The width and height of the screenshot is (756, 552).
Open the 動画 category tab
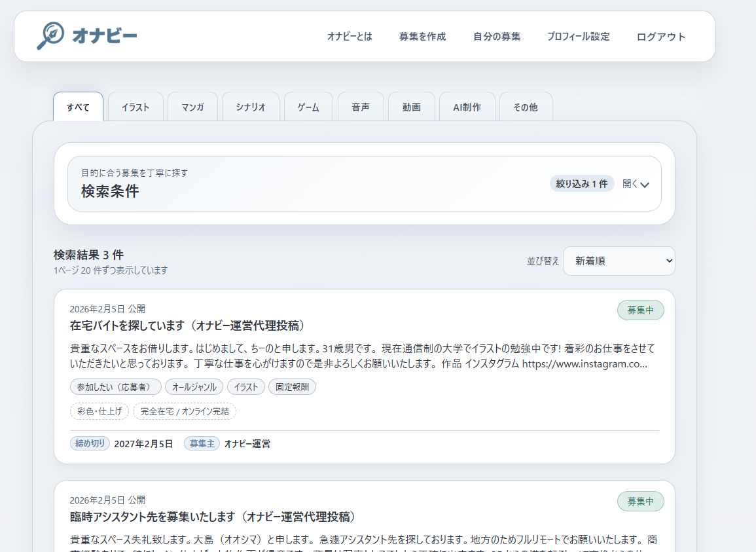[412, 107]
